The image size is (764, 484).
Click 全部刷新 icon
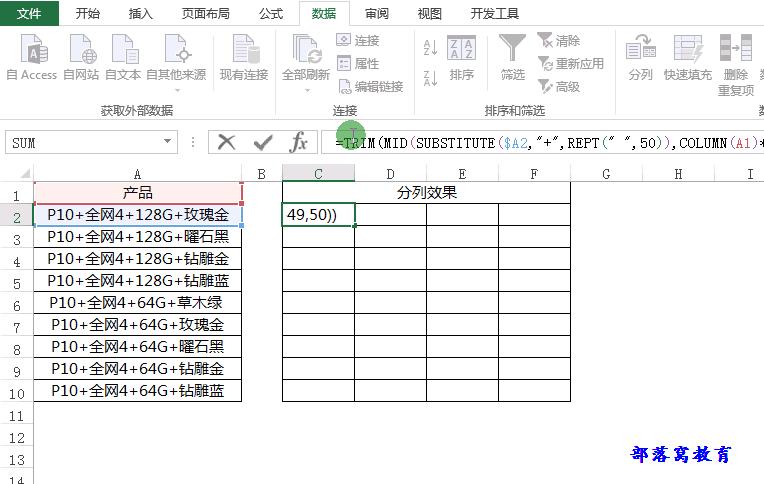click(x=306, y=50)
